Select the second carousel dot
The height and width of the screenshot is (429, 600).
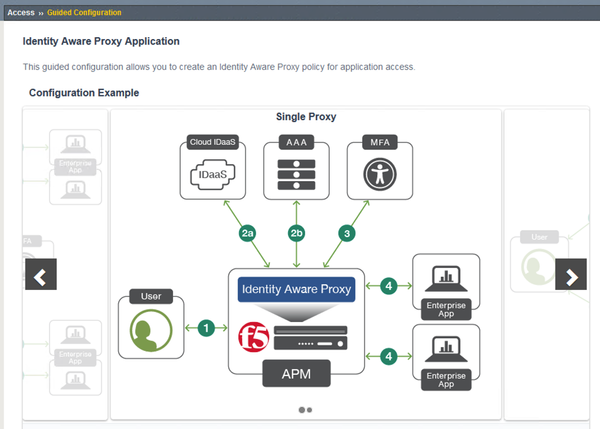[x=310, y=410]
